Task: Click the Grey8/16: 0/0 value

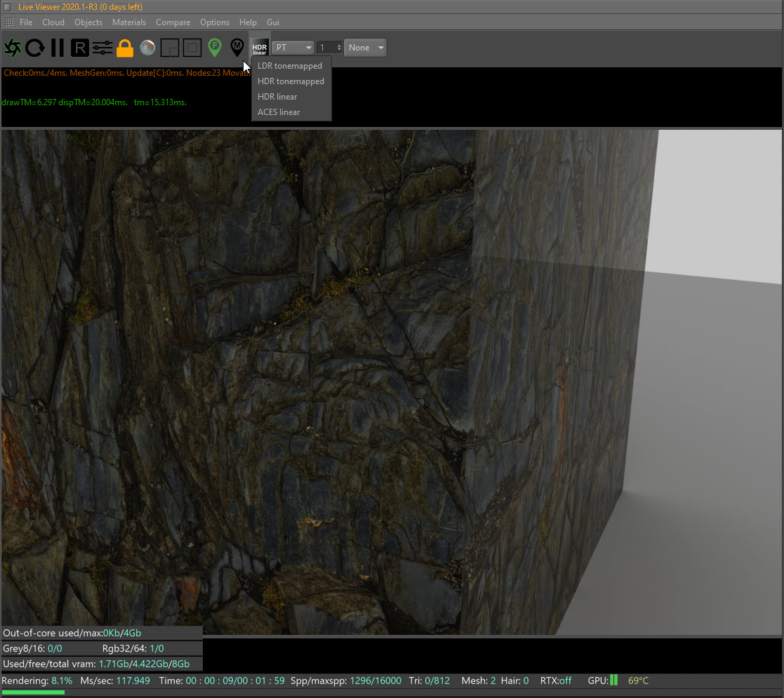Action: click(32, 648)
